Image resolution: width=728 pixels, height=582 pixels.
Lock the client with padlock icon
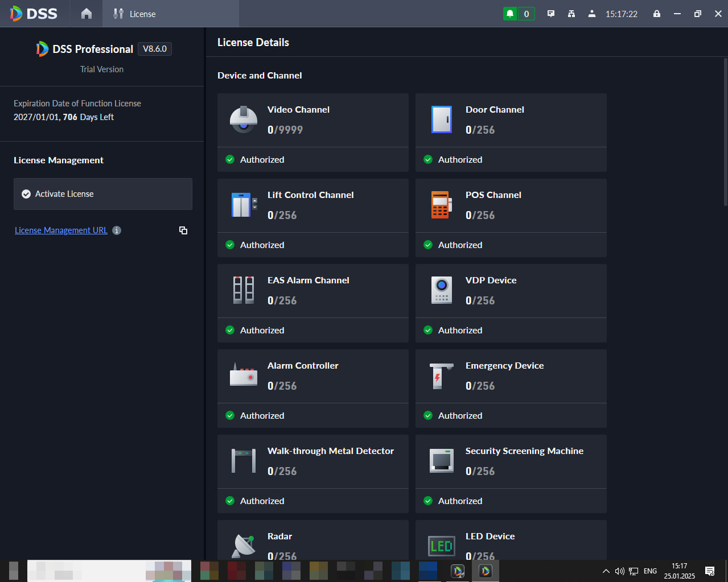coord(657,14)
